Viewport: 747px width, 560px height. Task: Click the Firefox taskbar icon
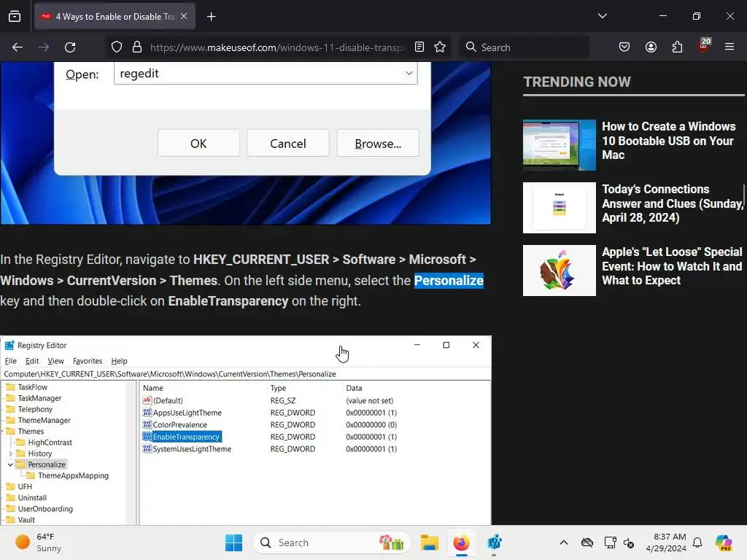click(461, 542)
